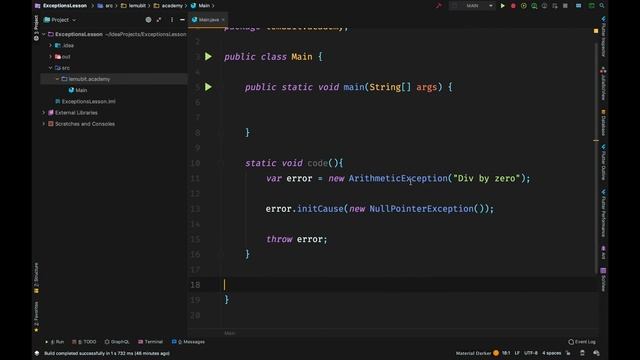The height and width of the screenshot is (360, 640).
Task: Change UTF-8 file encoding
Action: [531, 353]
